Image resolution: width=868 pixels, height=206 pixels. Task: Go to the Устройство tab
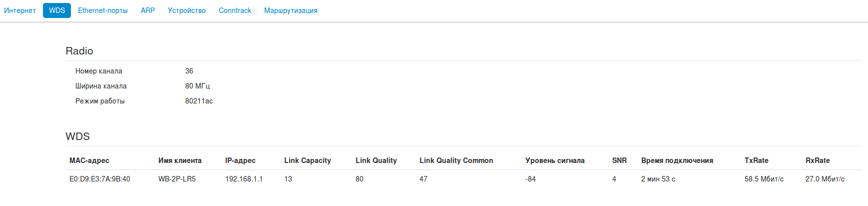(187, 10)
